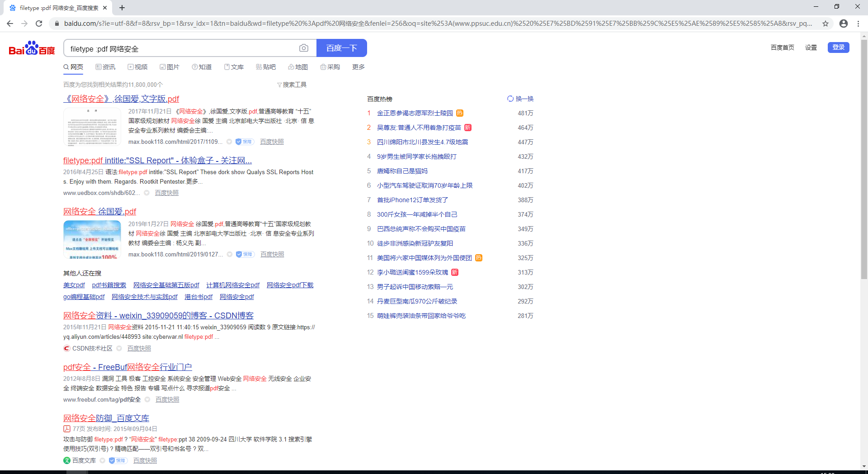Expand options next to freebuf.com result
This screenshot has height=474, width=868.
(147, 400)
